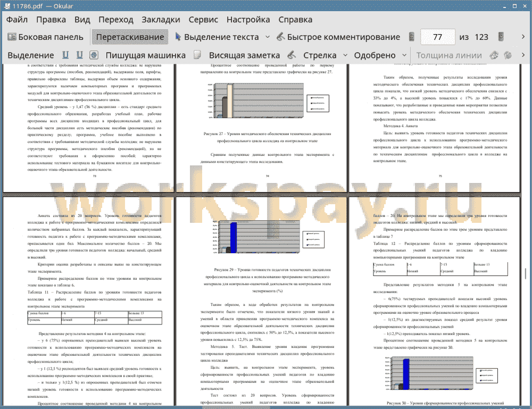532x409 pixels.
Task: Expand the Выделение текста tool dropdown
Action: 268,37
